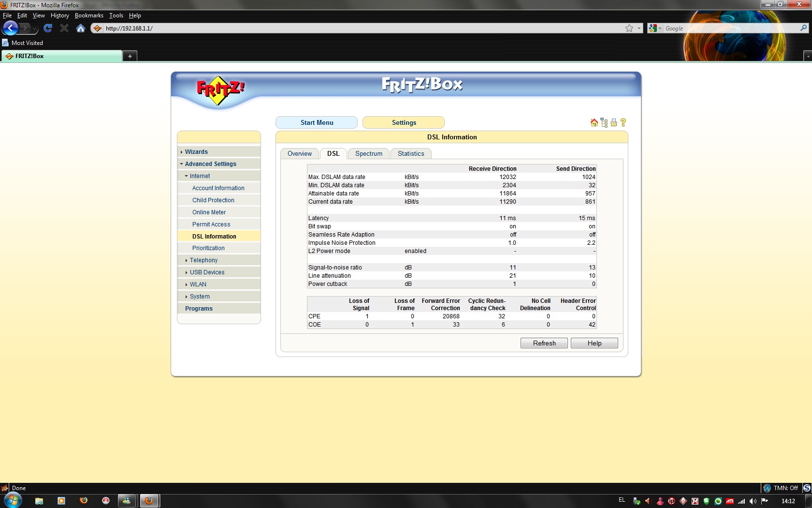Open the FRITZ!Box site map icon
This screenshot has height=508, width=812.
(x=604, y=122)
